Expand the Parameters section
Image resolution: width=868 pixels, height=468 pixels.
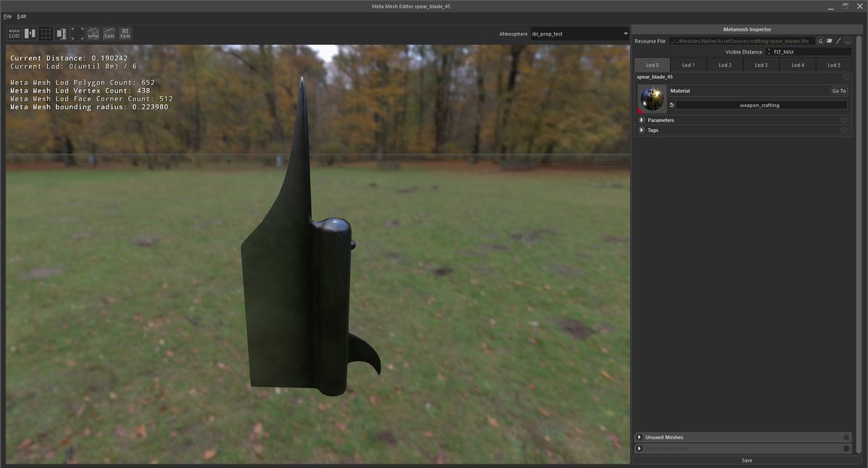tap(642, 120)
